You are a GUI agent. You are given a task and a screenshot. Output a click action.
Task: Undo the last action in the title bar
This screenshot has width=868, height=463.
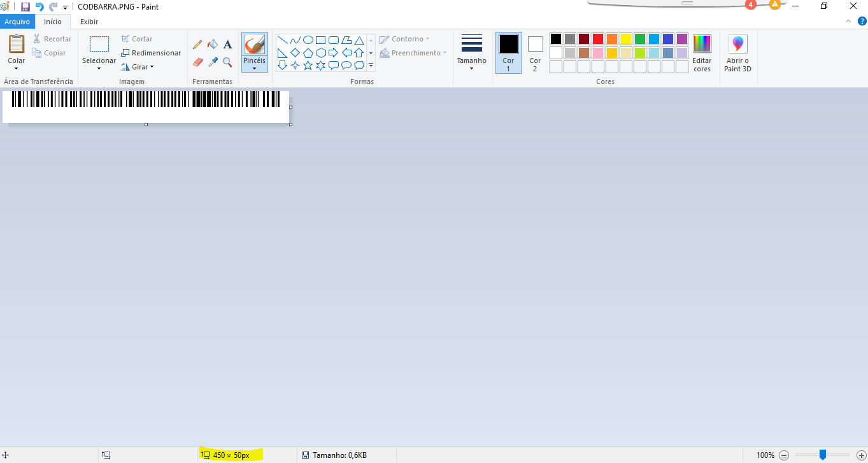[39, 7]
